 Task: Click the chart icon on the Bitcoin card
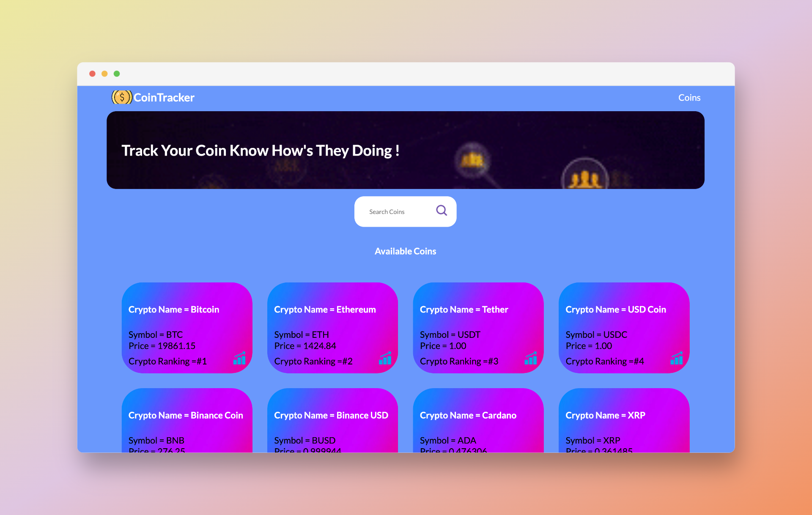point(239,359)
